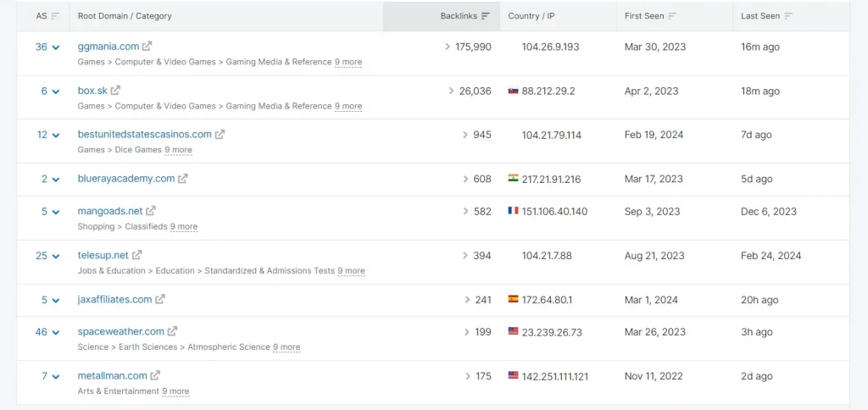Open the jaxaffiliates.com domain link
This screenshot has width=868, height=410.
[x=114, y=300]
